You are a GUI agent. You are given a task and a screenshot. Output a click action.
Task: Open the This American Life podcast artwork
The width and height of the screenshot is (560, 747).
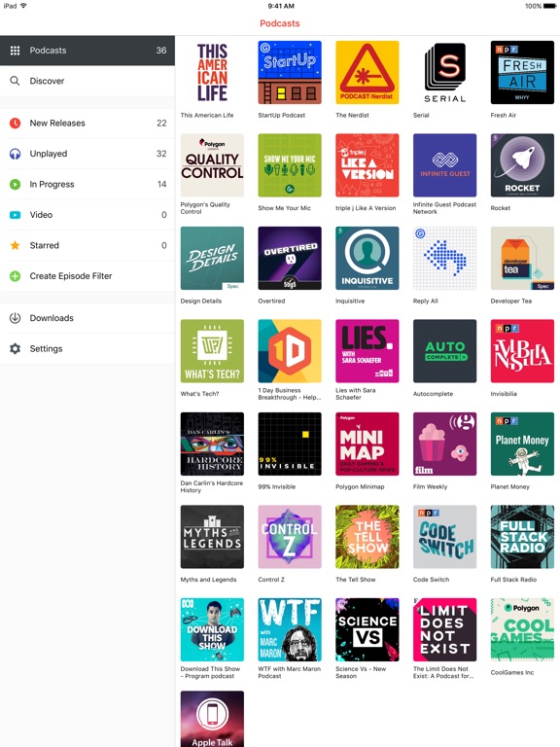click(212, 72)
